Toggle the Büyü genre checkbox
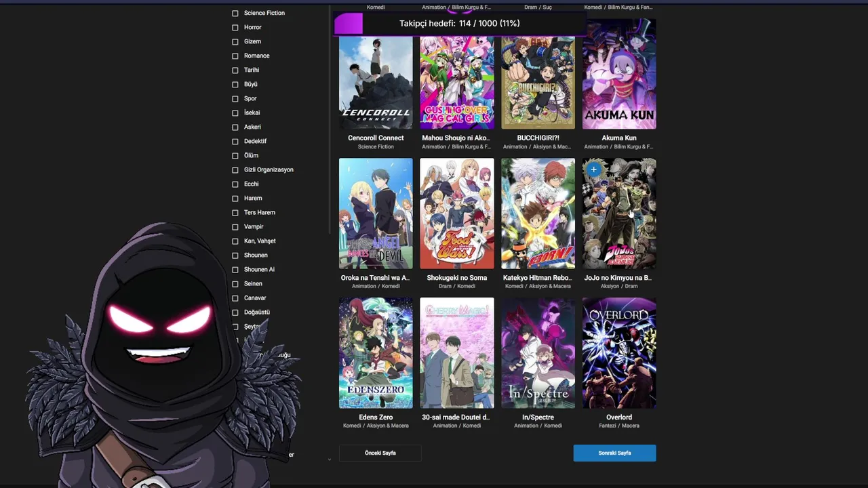Screen dimensions: 868x488 [235, 84]
